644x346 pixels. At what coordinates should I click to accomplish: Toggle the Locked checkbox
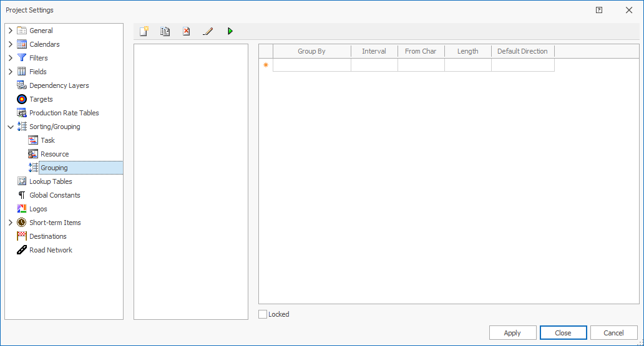[263, 314]
